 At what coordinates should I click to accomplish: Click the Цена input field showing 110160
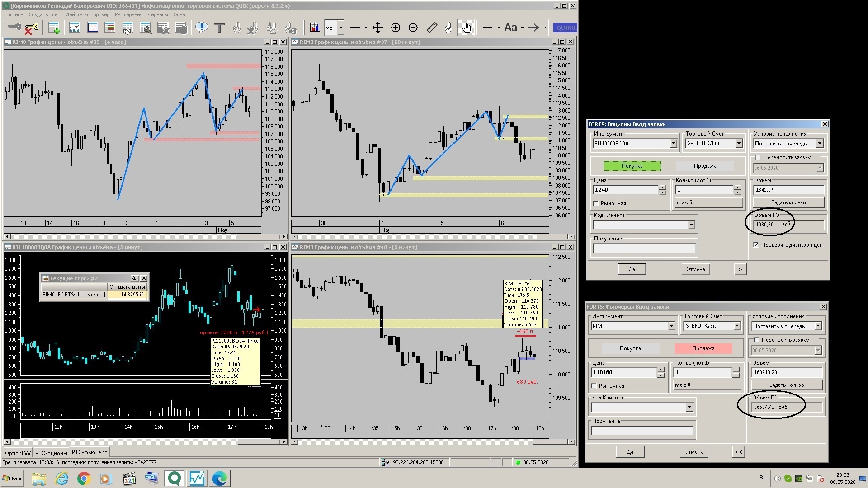coord(623,372)
